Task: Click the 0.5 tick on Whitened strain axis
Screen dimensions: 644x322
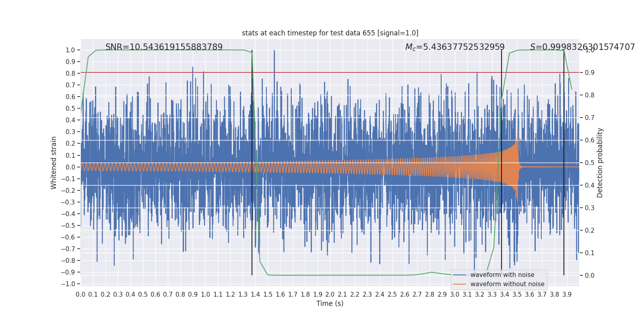Action: [70, 109]
